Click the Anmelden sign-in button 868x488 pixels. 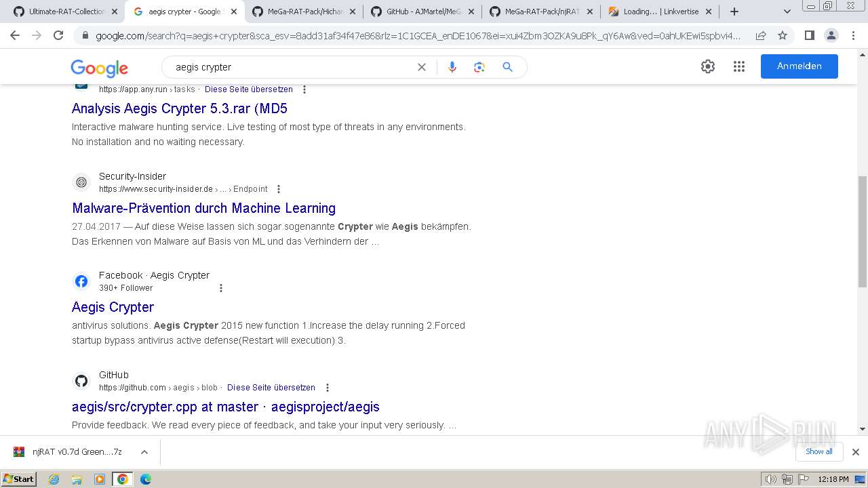click(800, 66)
